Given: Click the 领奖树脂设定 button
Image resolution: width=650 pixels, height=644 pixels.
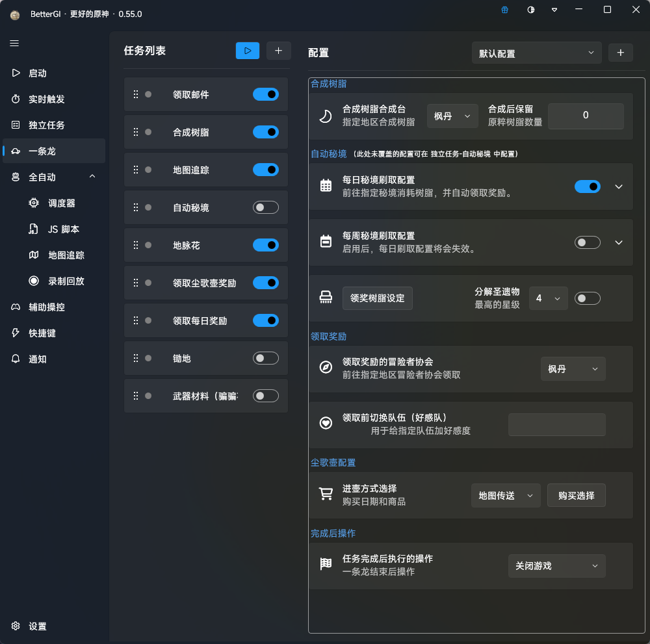Looking at the screenshot, I should coord(377,298).
